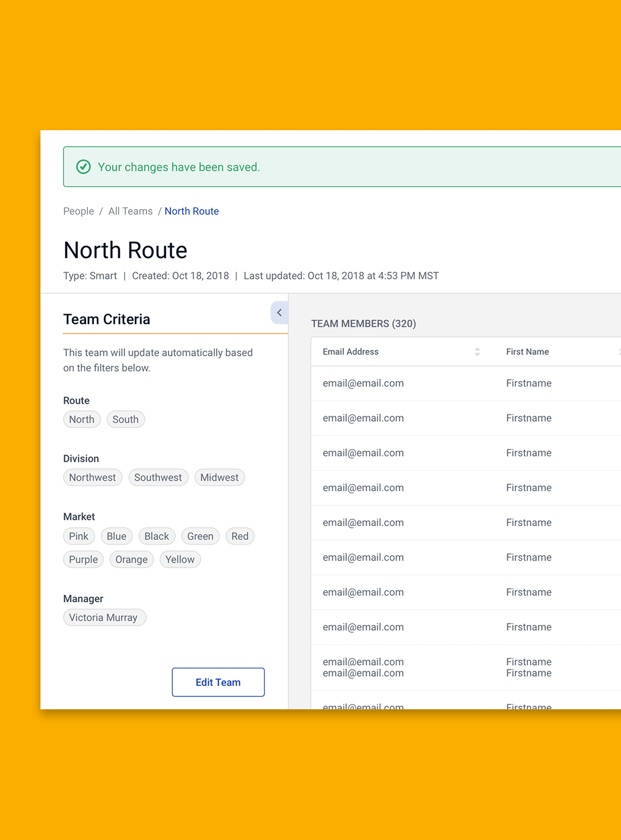Viewport: 621px width, 840px height.
Task: Select the Orange market tag
Action: pyautogui.click(x=132, y=559)
